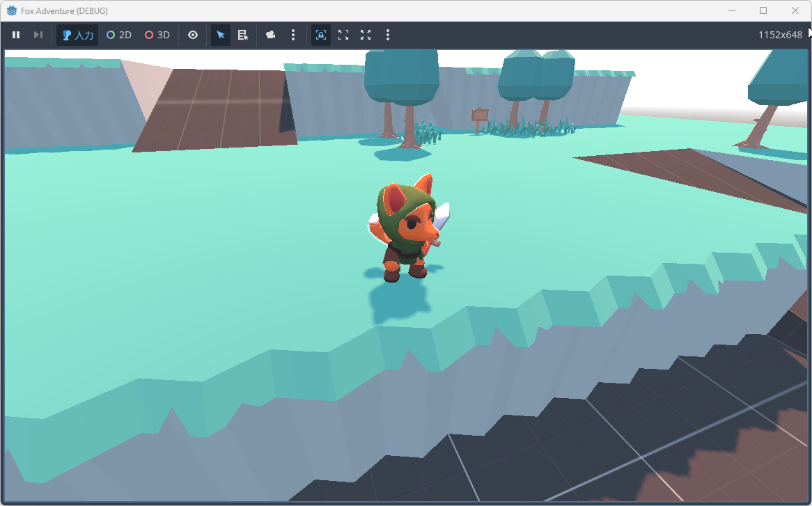Pause the running game
The height and width of the screenshot is (506, 812).
coord(16,35)
